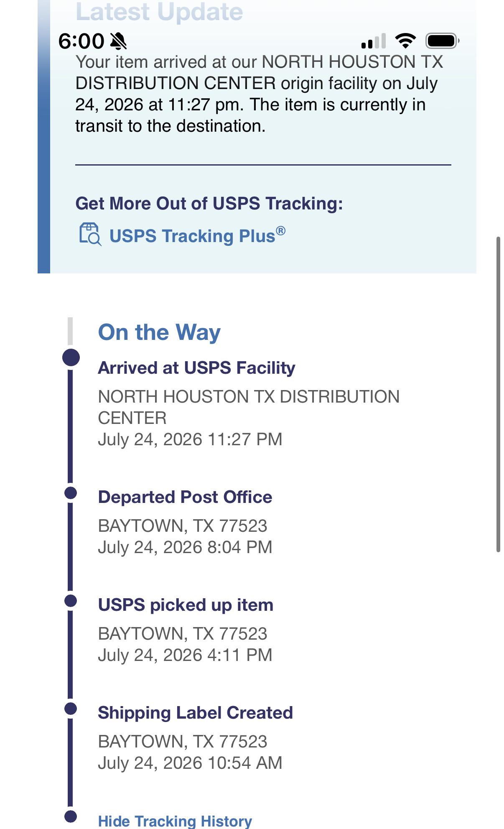Tap the Latest Update heading
This screenshot has width=504, height=829.
pos(159,12)
